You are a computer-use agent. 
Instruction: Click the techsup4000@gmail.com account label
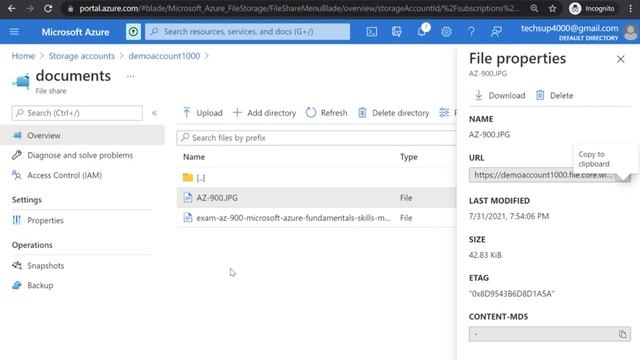click(569, 28)
